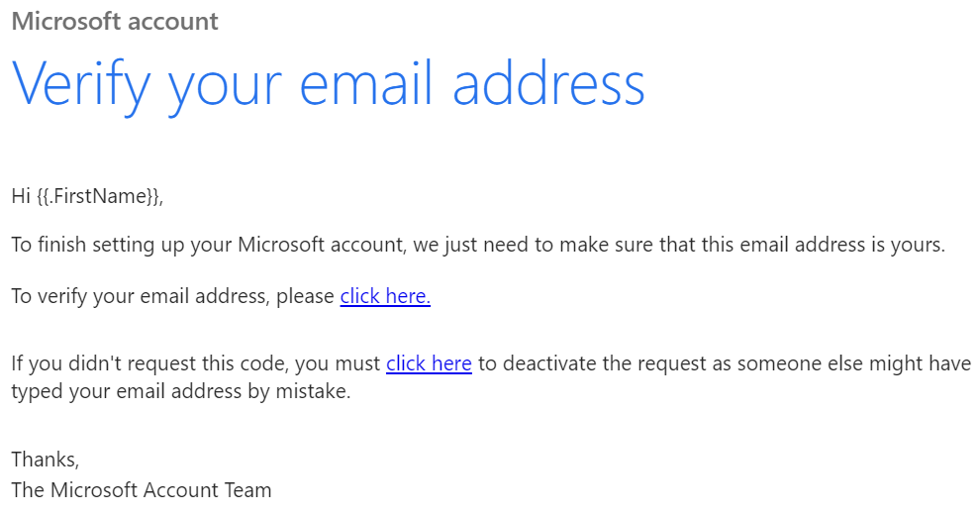Click the word "Team" in the signature

(248, 490)
